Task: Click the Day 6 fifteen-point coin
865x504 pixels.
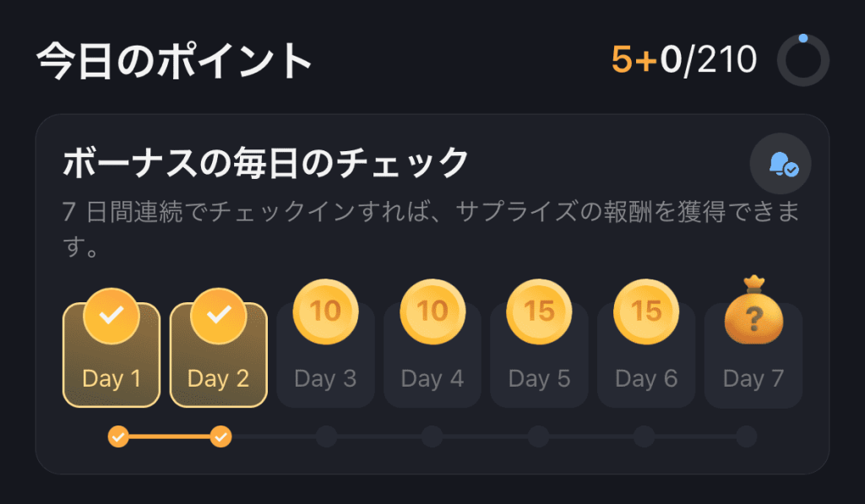Action: point(646,311)
